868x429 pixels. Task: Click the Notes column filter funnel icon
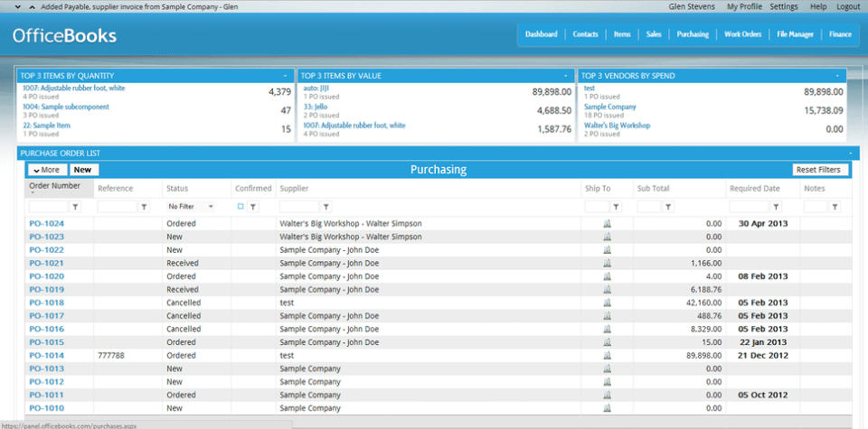835,207
